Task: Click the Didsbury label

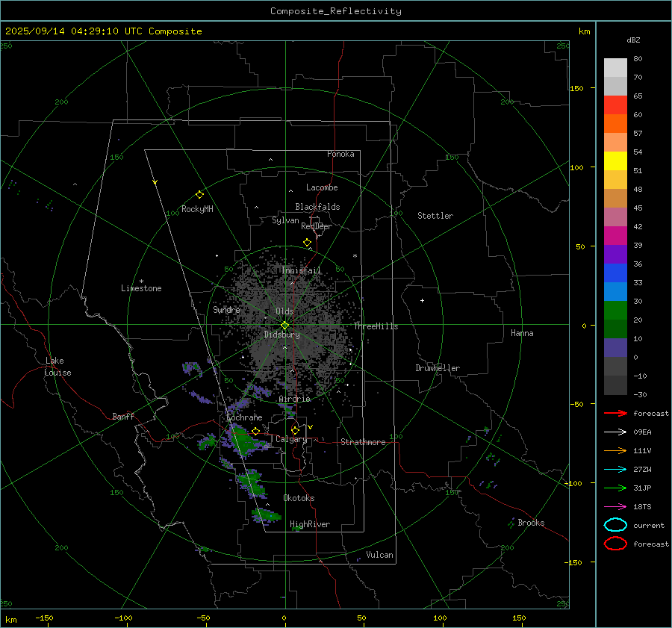Action: click(x=282, y=335)
